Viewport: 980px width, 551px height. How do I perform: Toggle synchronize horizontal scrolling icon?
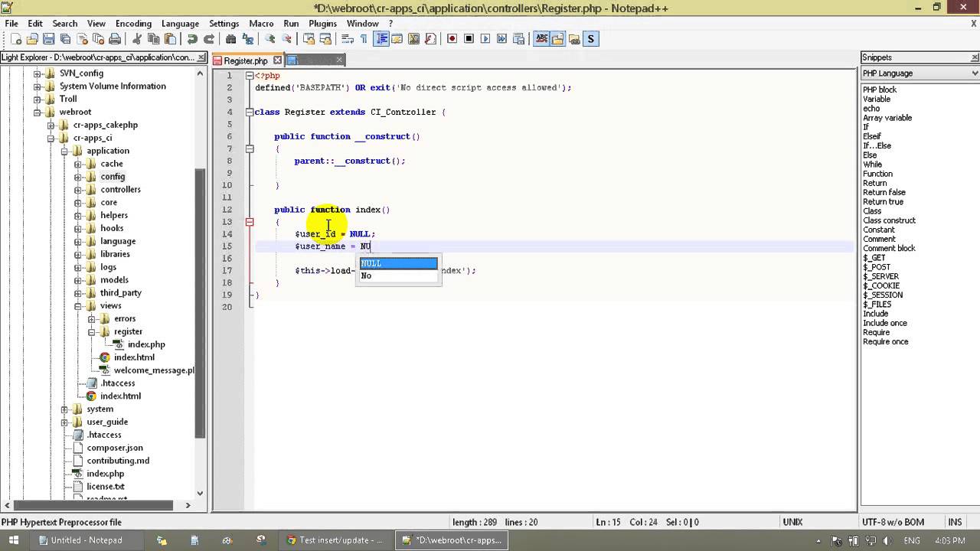(325, 39)
